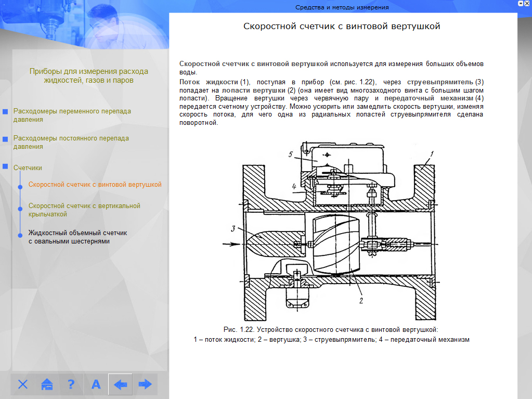This screenshot has height=399, width=532.
Task: Click blue square beside Расходомеры постоянного перепада
Action: [x=5, y=139]
